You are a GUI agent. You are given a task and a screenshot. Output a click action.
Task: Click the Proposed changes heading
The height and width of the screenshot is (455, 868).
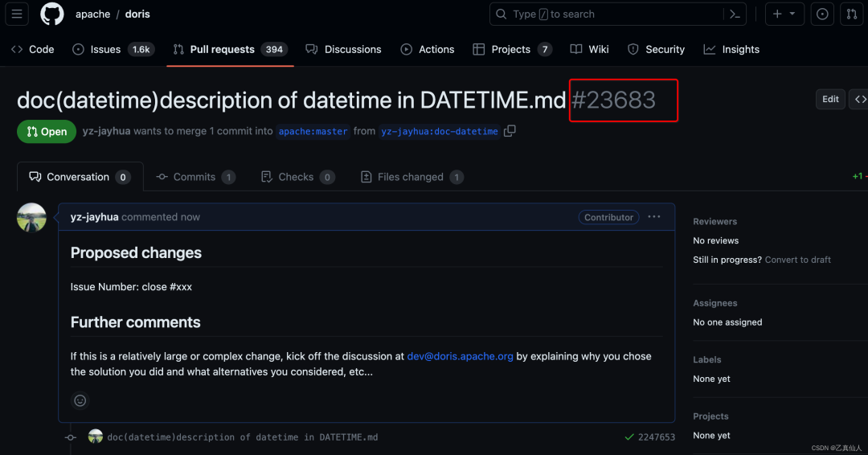(x=136, y=253)
